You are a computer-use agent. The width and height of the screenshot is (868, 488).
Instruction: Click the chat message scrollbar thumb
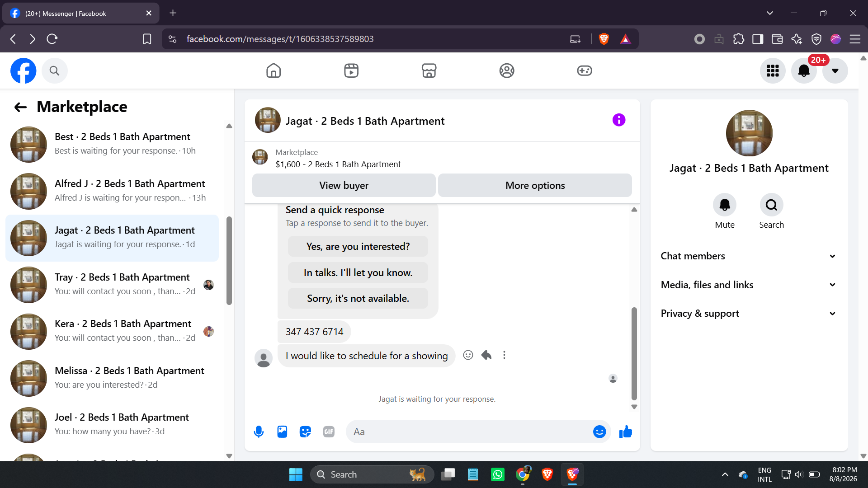click(x=634, y=353)
